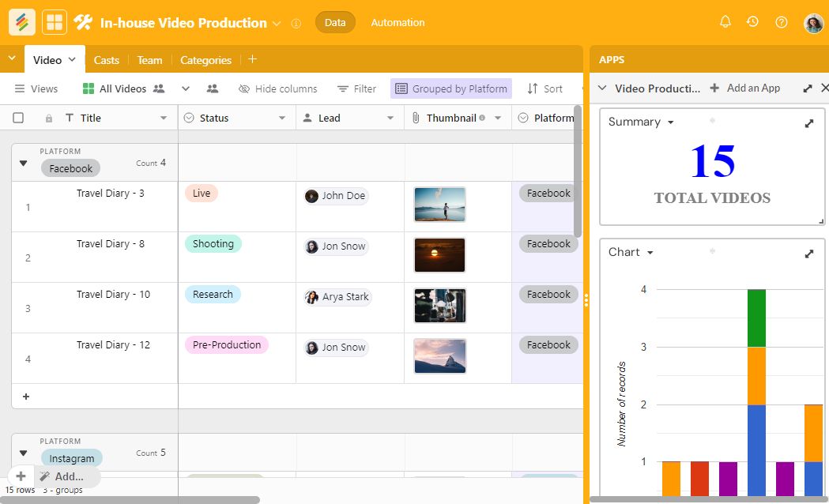The image size is (829, 504).
Task: Click the workspace grid icon in header
Action: [x=55, y=22]
